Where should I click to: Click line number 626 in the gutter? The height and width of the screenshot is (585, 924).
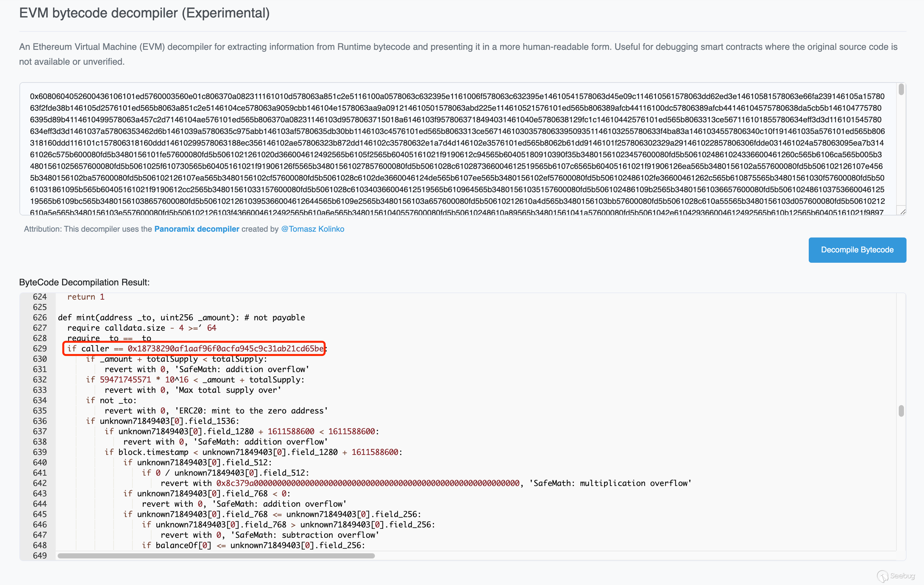click(x=39, y=318)
